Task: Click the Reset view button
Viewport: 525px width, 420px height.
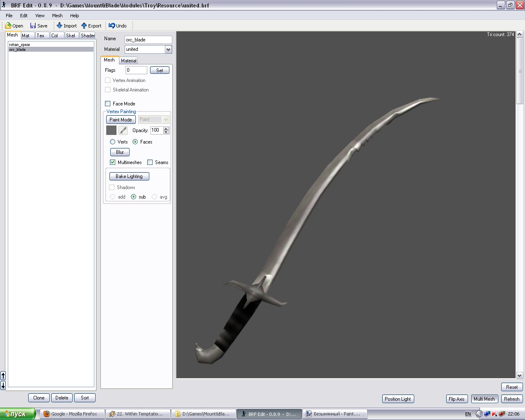Action: pyautogui.click(x=512, y=387)
